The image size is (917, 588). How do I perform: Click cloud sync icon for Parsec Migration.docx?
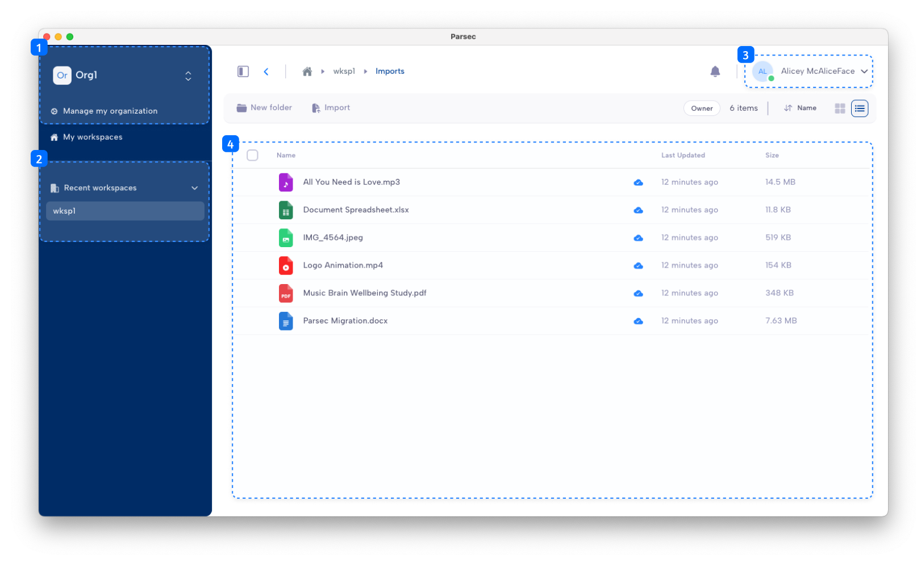[x=639, y=322]
